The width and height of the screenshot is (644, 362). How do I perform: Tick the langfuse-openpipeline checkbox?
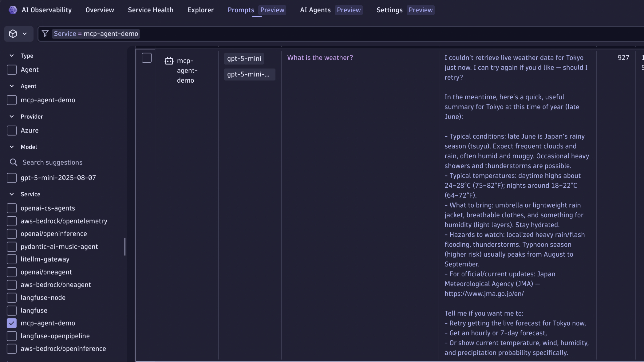point(12,336)
